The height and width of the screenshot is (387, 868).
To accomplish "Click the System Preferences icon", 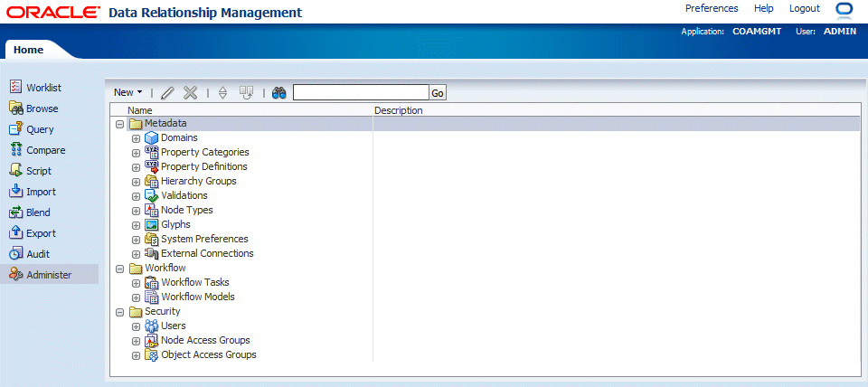I will (151, 240).
